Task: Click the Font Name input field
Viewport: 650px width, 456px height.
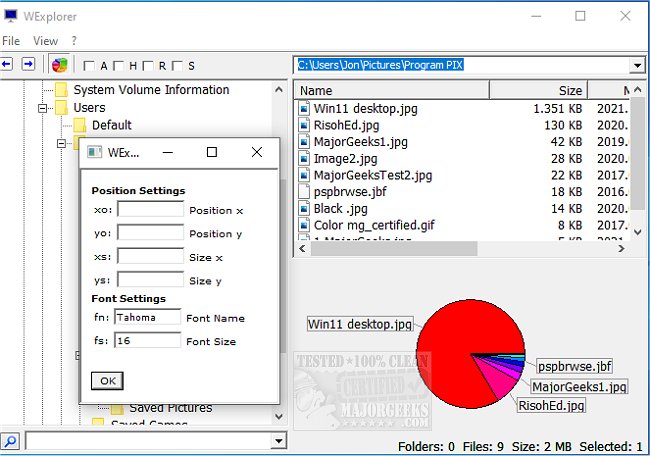Action: 147,317
